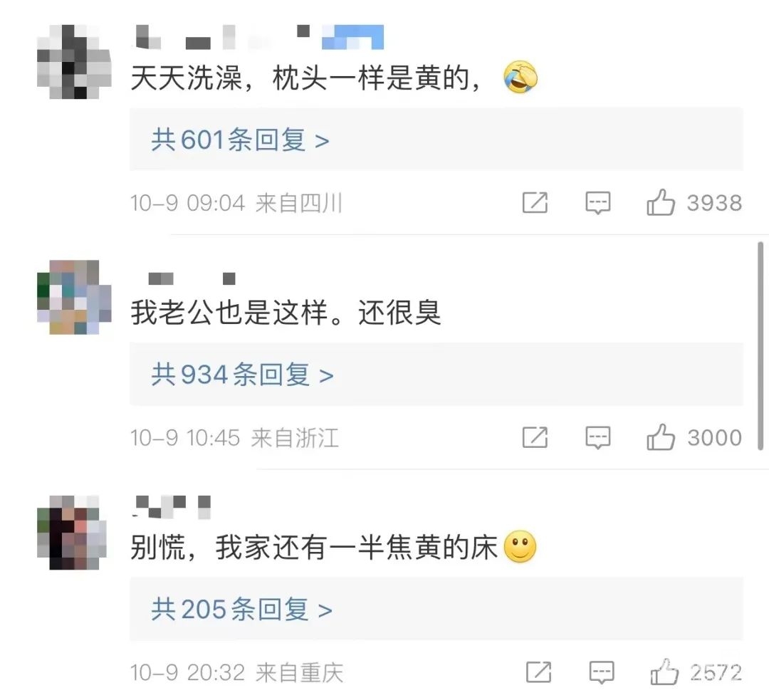This screenshot has width=769, height=700.
Task: View profile picture of third commenter
Action: (73, 532)
